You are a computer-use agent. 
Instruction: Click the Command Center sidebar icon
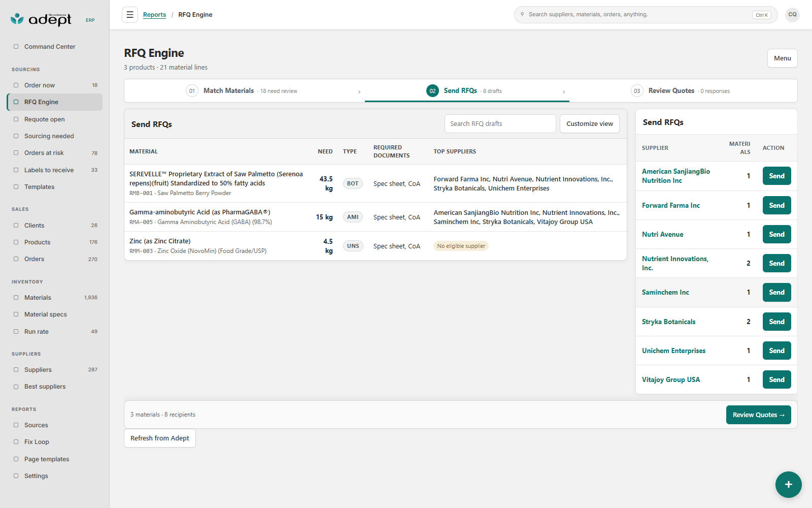pos(16,47)
